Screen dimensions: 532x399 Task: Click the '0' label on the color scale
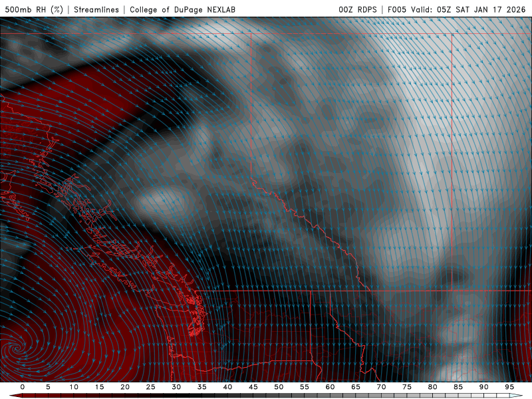(x=23, y=387)
